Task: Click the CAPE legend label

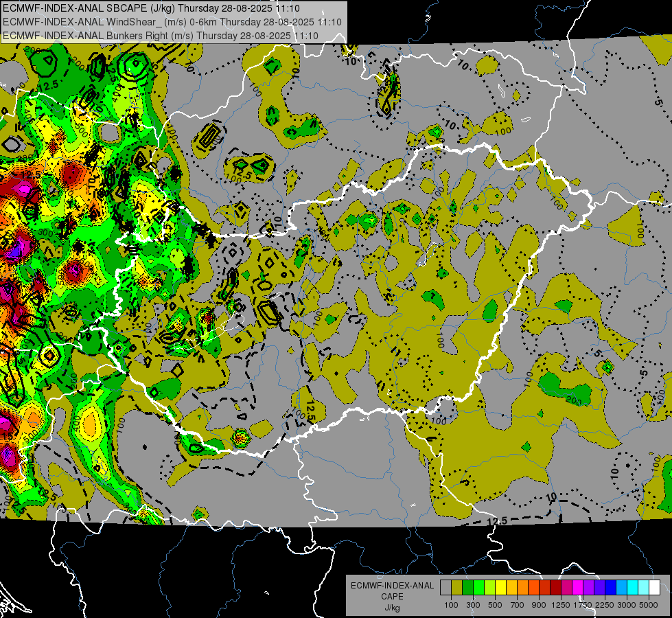Action: [x=392, y=597]
